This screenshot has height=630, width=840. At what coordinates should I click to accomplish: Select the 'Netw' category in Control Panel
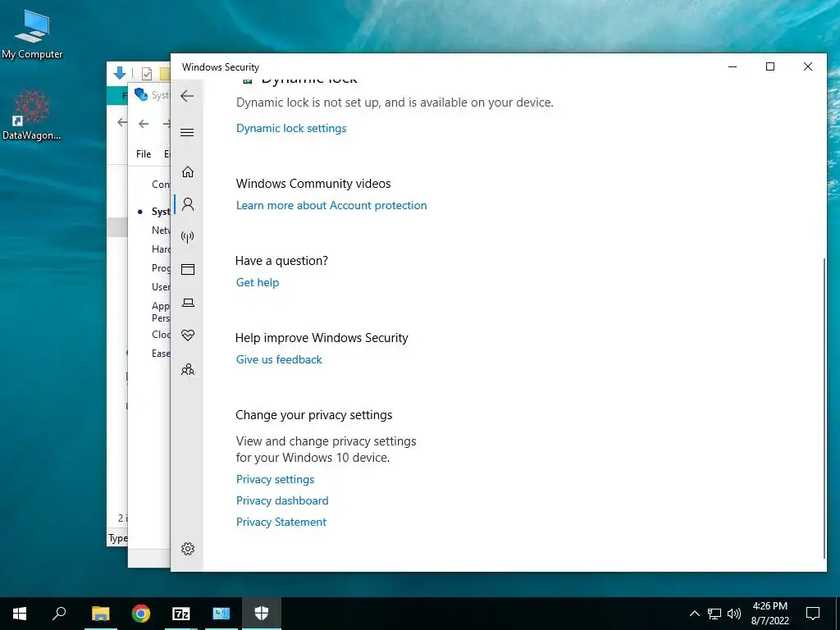point(161,231)
